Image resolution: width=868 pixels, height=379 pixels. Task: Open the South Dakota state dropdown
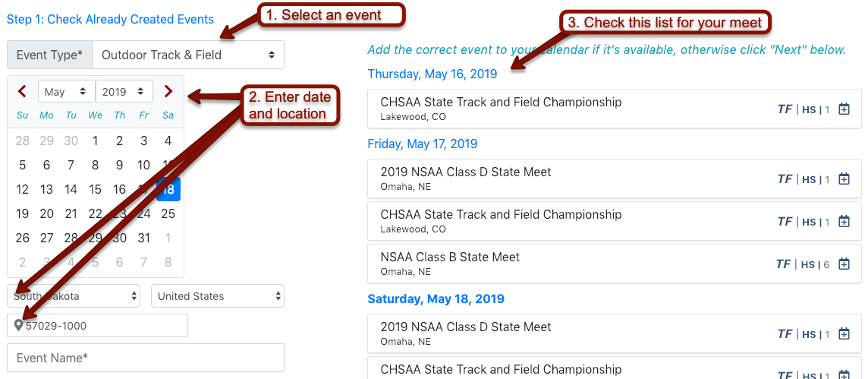[x=74, y=296]
